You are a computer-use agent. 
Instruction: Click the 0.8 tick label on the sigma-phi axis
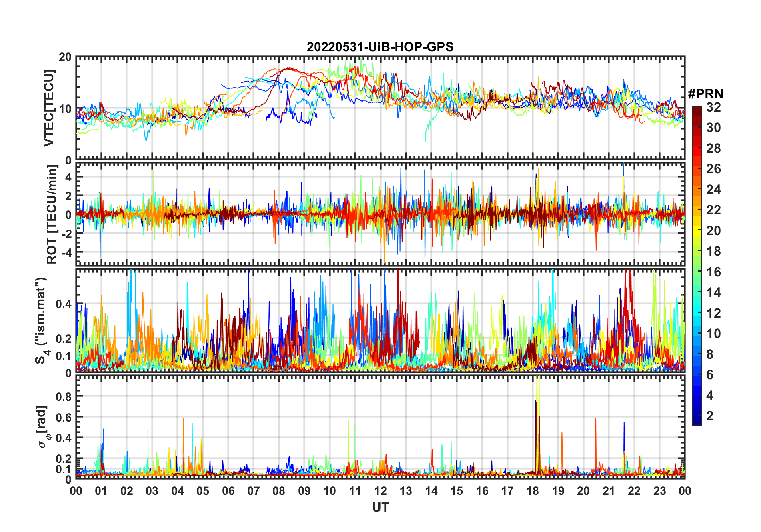click(64, 396)
